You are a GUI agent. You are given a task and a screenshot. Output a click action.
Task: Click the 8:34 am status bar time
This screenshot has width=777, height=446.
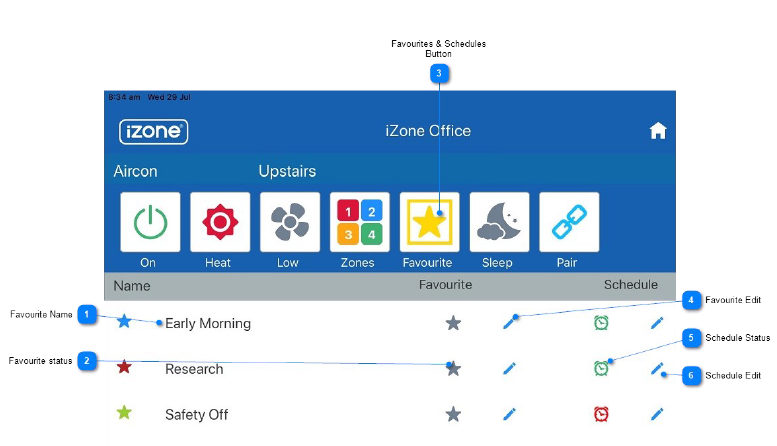point(124,97)
